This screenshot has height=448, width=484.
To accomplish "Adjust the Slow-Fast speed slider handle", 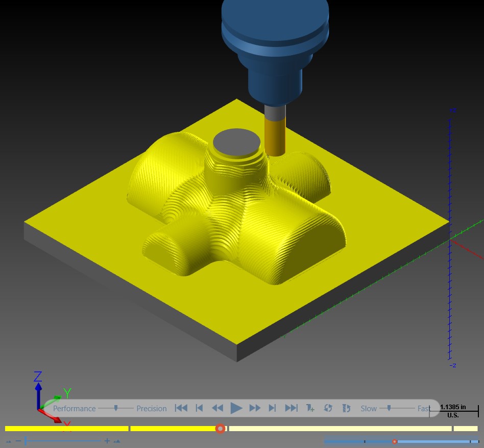I will click(x=389, y=408).
